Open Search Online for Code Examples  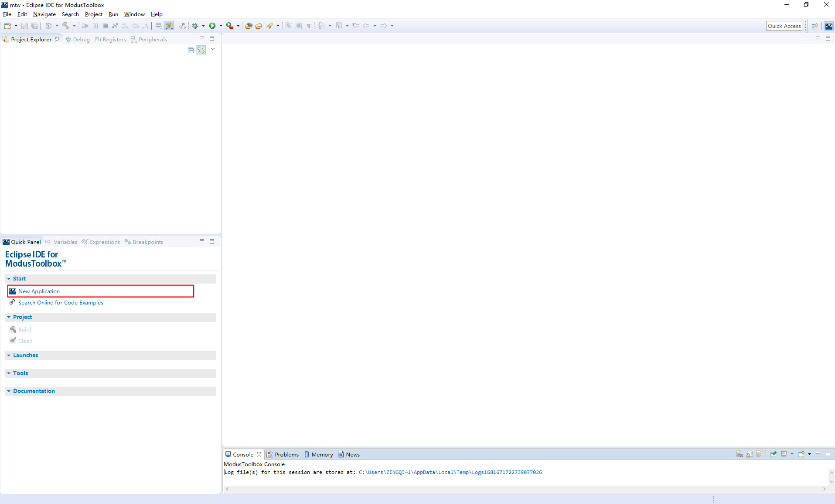[61, 302]
